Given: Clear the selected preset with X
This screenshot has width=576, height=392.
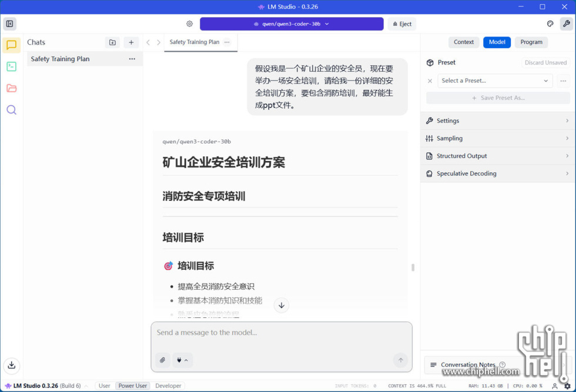Looking at the screenshot, I should pyautogui.click(x=430, y=81).
